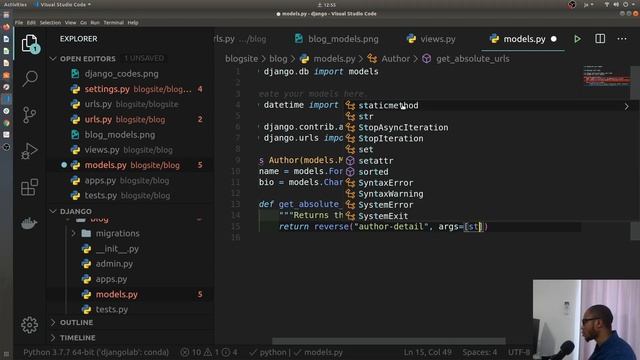Image resolution: width=640 pixels, height=360 pixels.
Task: Click the code minimap preview
Action: click(606, 76)
